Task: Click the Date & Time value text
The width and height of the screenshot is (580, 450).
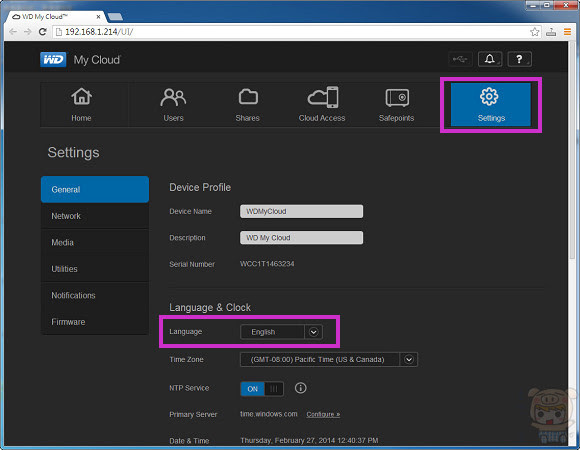Action: pyautogui.click(x=309, y=440)
